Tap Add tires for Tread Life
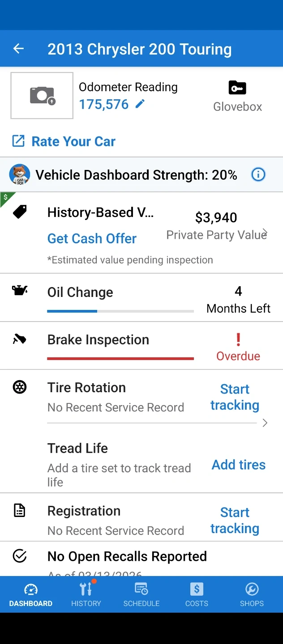This screenshot has height=644, width=283. coord(238,465)
